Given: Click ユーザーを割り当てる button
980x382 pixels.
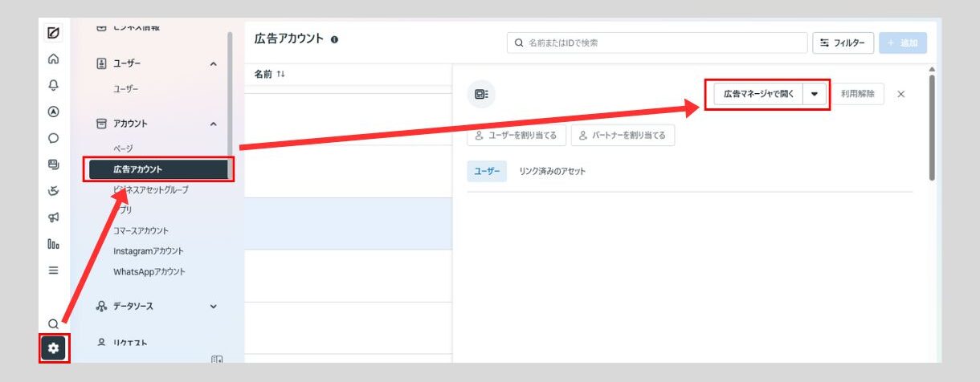Looking at the screenshot, I should [517, 136].
